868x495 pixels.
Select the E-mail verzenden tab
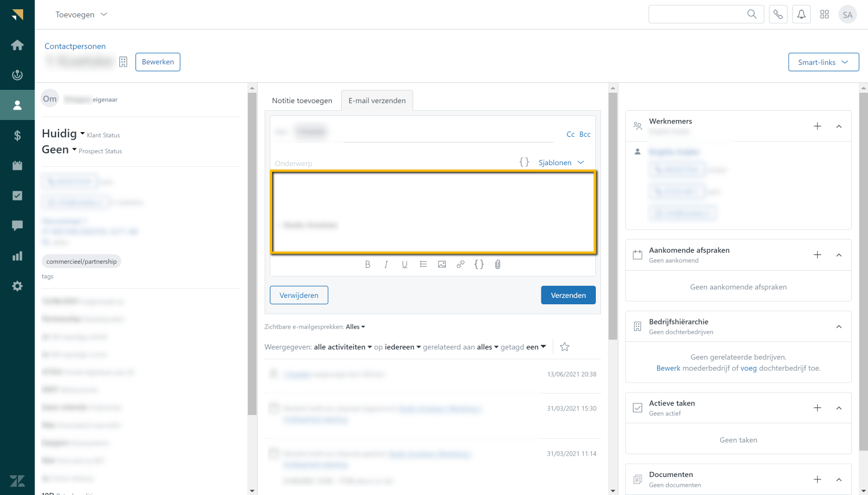tap(377, 101)
